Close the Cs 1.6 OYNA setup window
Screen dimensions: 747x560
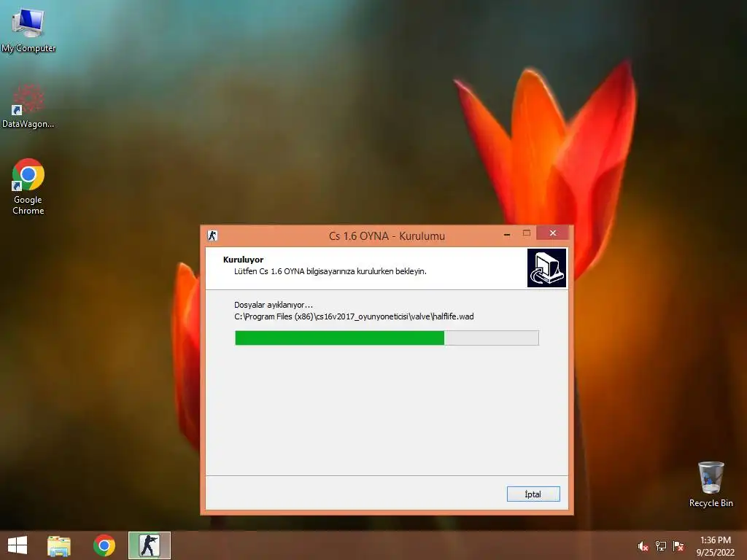pyautogui.click(x=553, y=233)
